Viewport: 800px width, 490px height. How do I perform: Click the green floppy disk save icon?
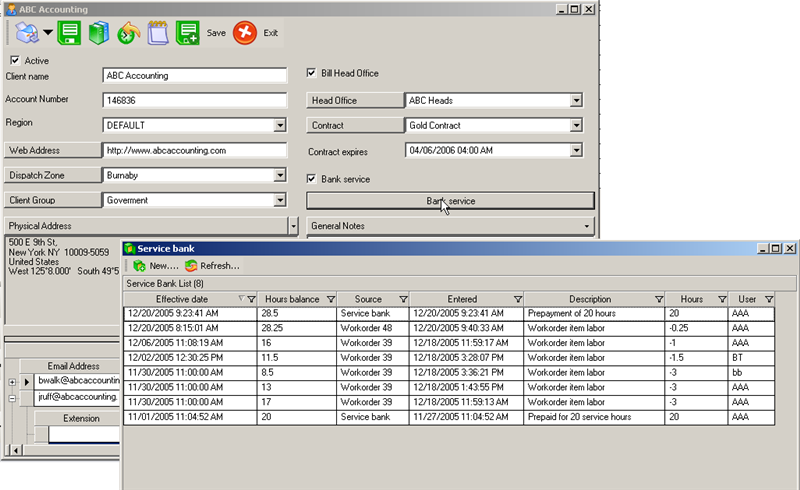pos(69,33)
